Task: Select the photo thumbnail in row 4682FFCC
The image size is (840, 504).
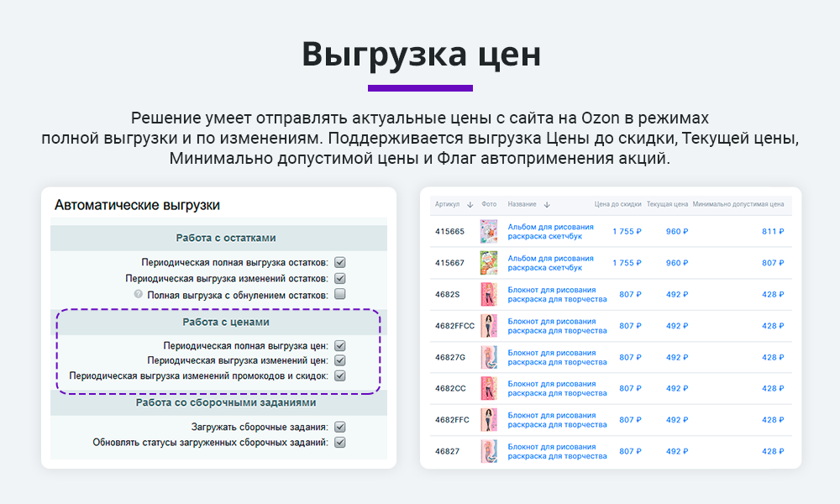Action: [x=488, y=326]
